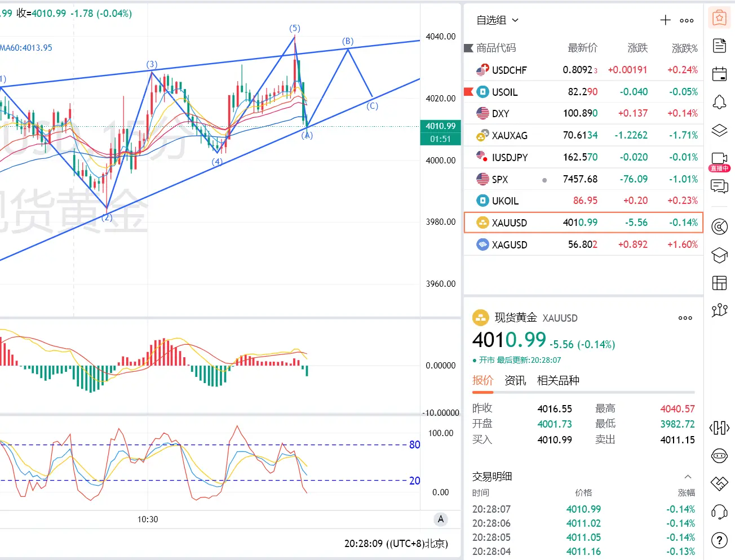
Task: Click the timezone (UTC+8)北京 clock label
Action: pos(417,544)
